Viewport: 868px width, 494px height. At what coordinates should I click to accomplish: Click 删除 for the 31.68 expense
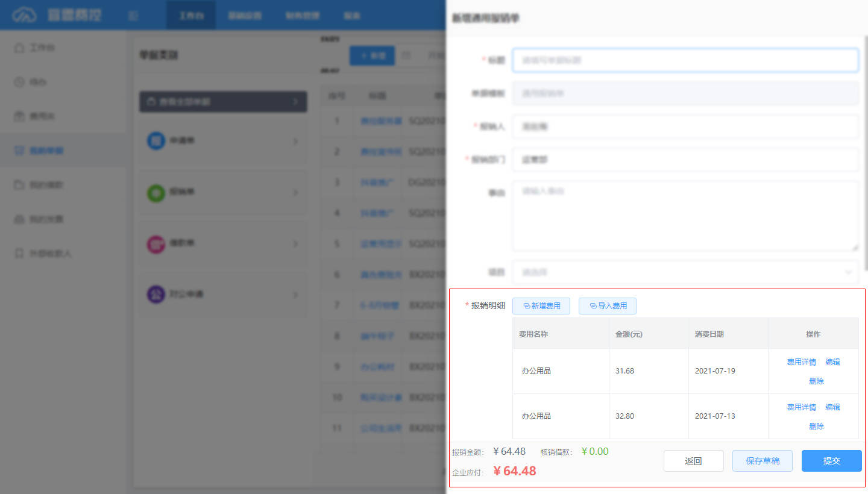click(816, 381)
